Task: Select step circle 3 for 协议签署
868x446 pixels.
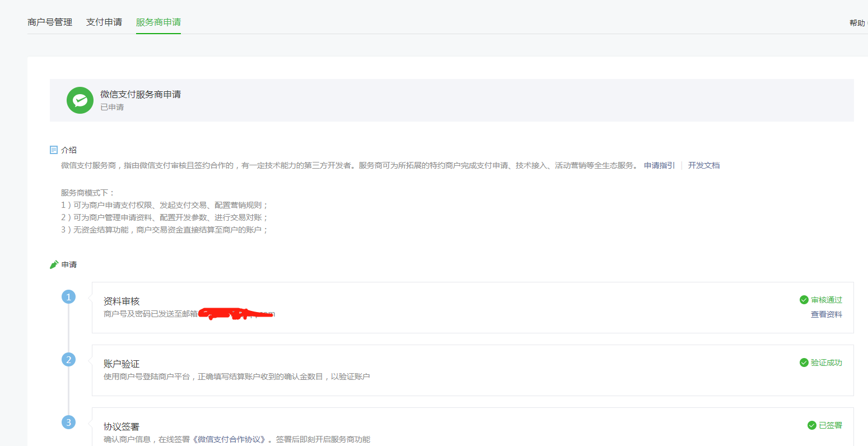Action: coord(68,422)
